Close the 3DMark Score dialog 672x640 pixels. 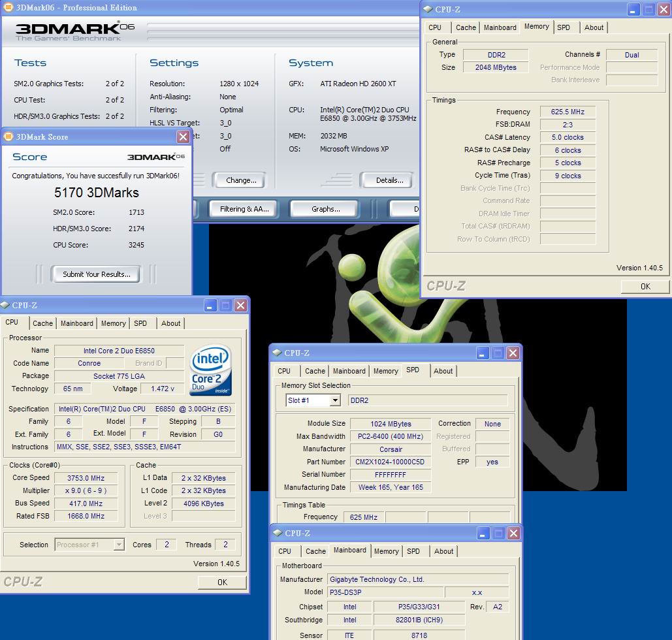pos(183,136)
